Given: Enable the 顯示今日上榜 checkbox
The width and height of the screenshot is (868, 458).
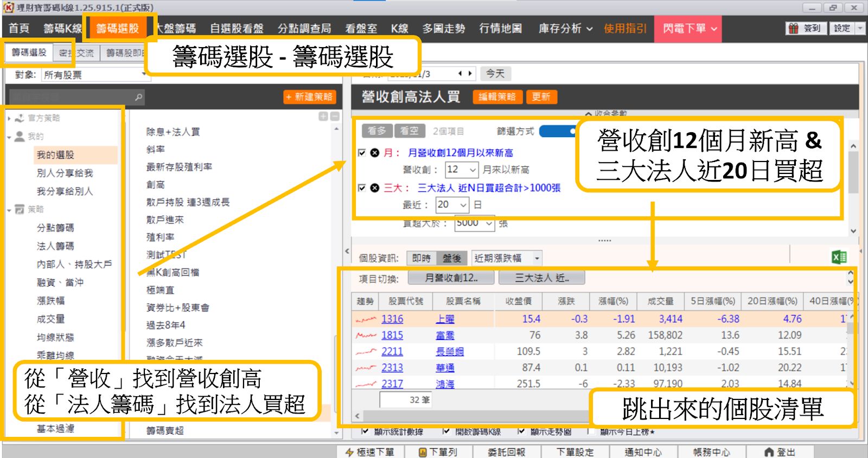Looking at the screenshot, I should click(591, 431).
